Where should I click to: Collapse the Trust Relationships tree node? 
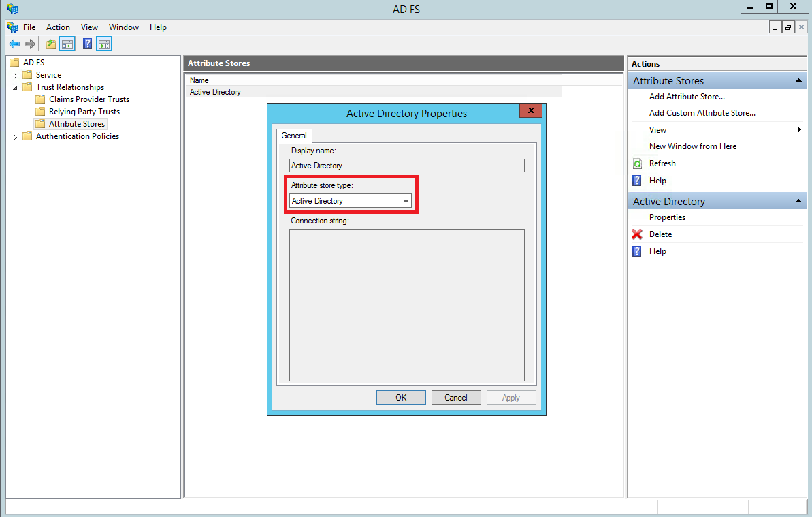click(x=16, y=88)
